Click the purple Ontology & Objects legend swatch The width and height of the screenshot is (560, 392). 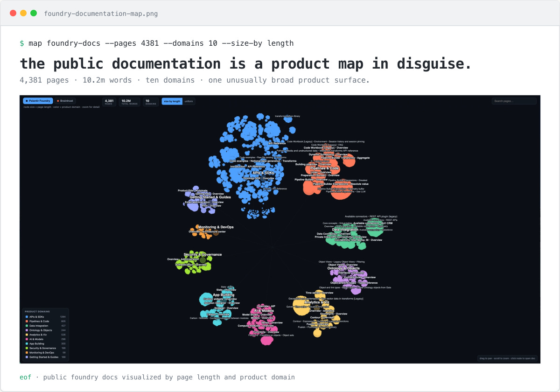27,330
